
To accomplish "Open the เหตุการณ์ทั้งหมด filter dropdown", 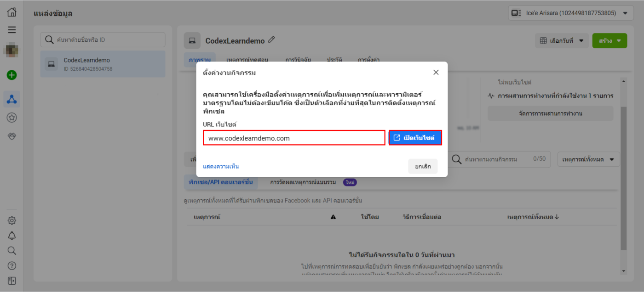I will point(588,159).
